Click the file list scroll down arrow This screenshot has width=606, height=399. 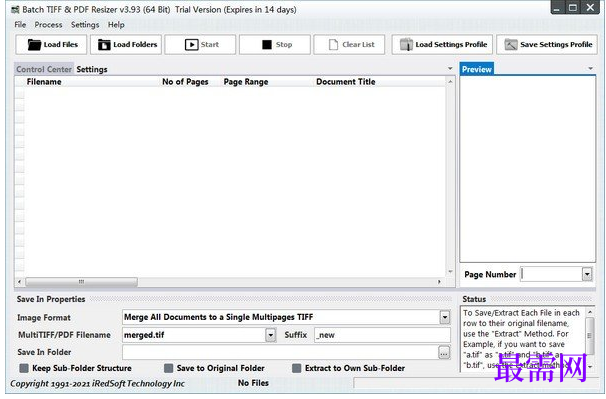450,271
